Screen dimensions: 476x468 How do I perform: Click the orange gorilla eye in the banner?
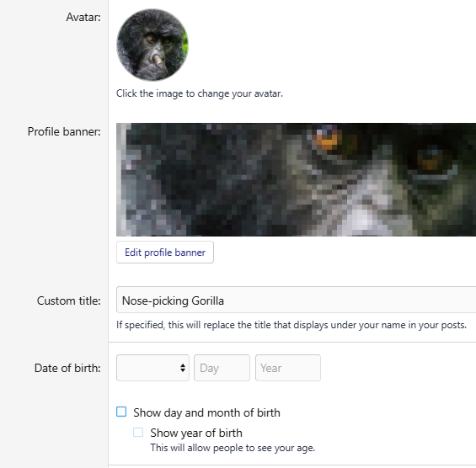pyautogui.click(x=327, y=140)
